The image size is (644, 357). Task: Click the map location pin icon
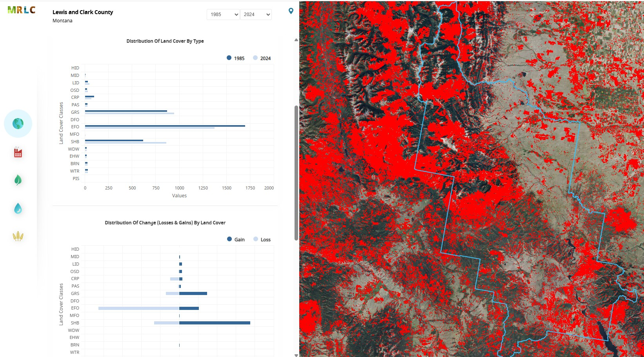coord(291,11)
